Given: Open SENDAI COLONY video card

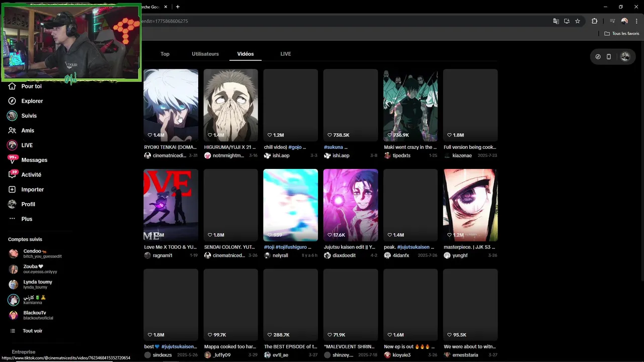Looking at the screenshot, I should click(231, 205).
